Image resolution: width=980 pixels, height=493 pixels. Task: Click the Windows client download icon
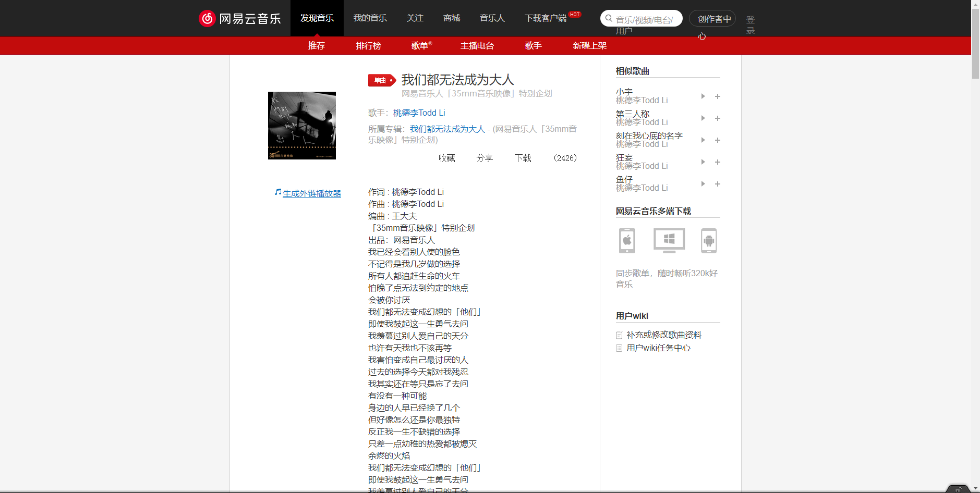pos(668,241)
